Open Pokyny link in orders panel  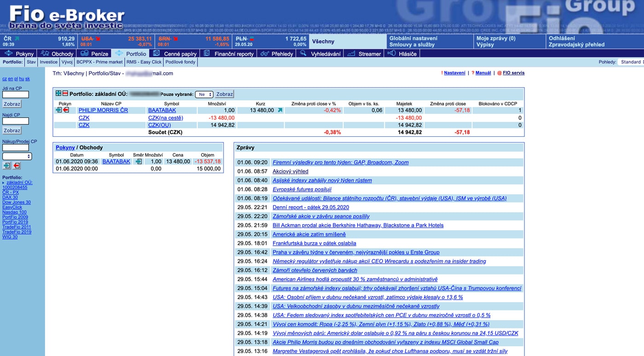[x=65, y=147]
